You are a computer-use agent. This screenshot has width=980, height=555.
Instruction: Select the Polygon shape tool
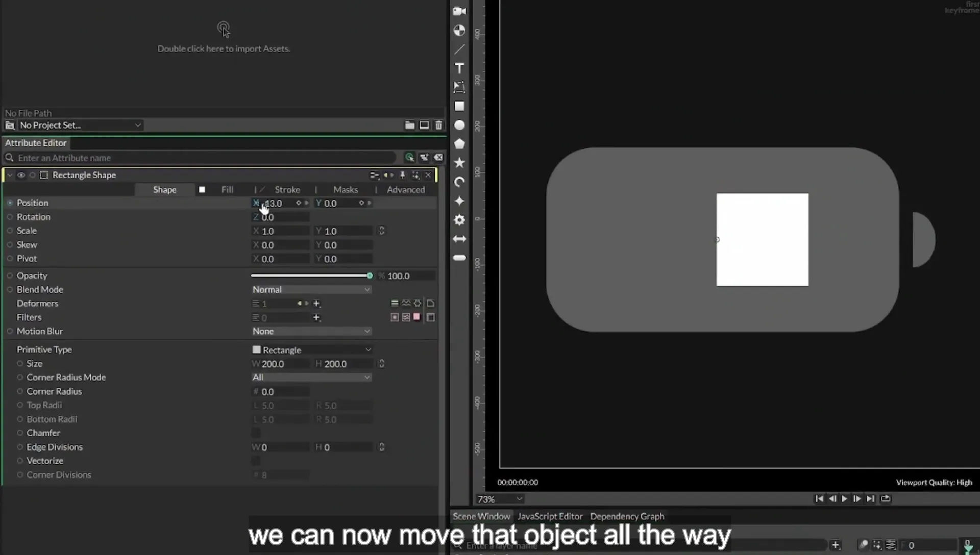(459, 144)
